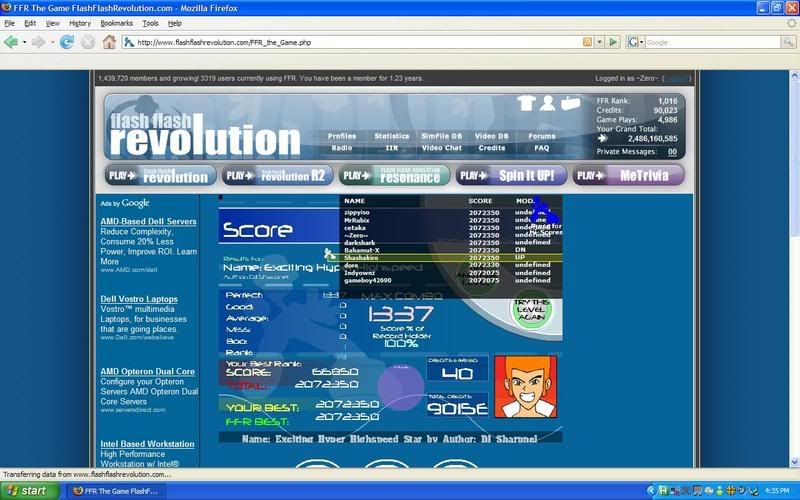The height and width of the screenshot is (500, 800).
Task: Click the user profile silhouette icon
Action: [548, 103]
